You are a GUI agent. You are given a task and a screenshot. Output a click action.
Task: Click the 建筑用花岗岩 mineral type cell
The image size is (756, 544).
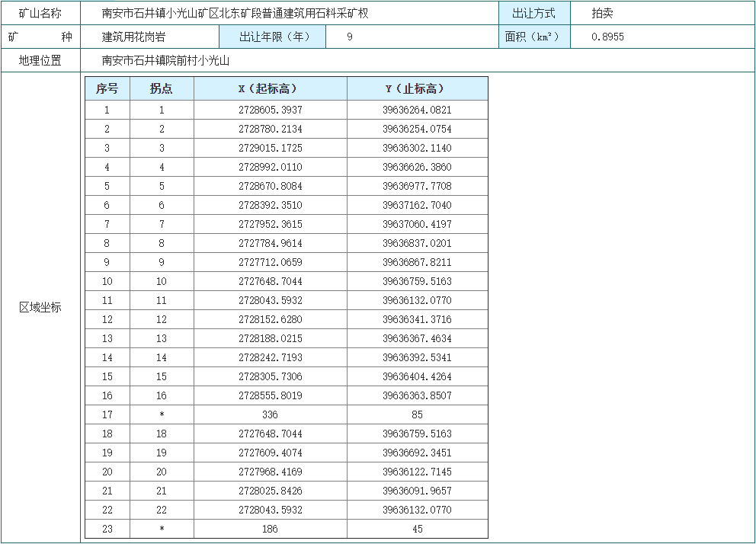tap(133, 37)
